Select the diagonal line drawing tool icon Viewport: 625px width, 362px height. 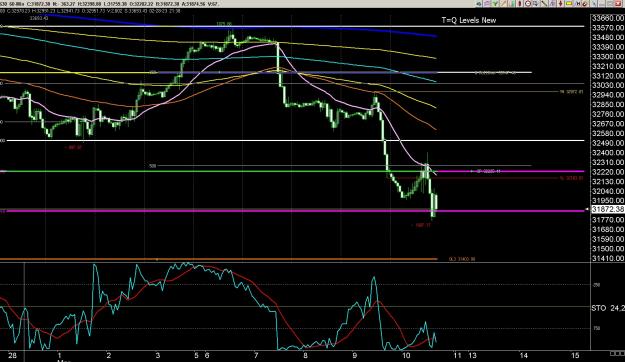(x=544, y=4)
